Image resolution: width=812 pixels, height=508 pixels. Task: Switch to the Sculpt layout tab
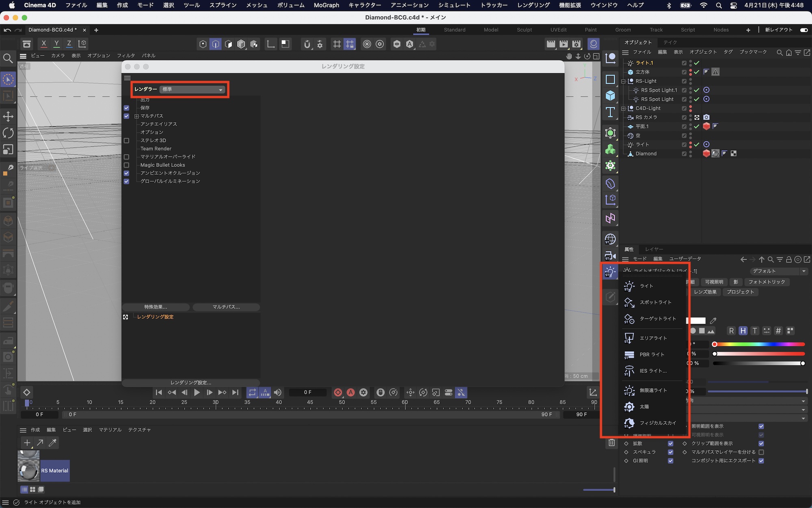(x=524, y=30)
